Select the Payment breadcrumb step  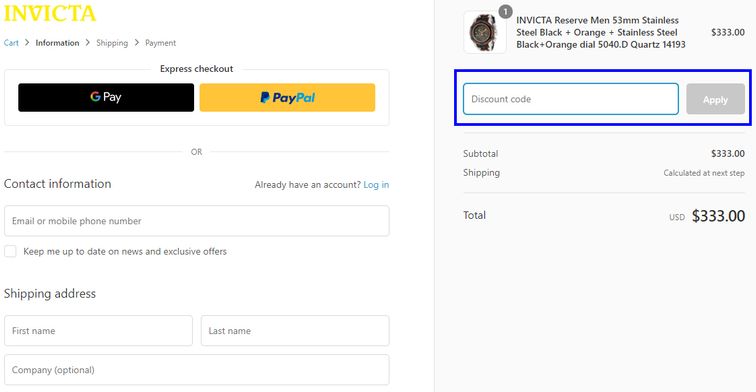[161, 43]
